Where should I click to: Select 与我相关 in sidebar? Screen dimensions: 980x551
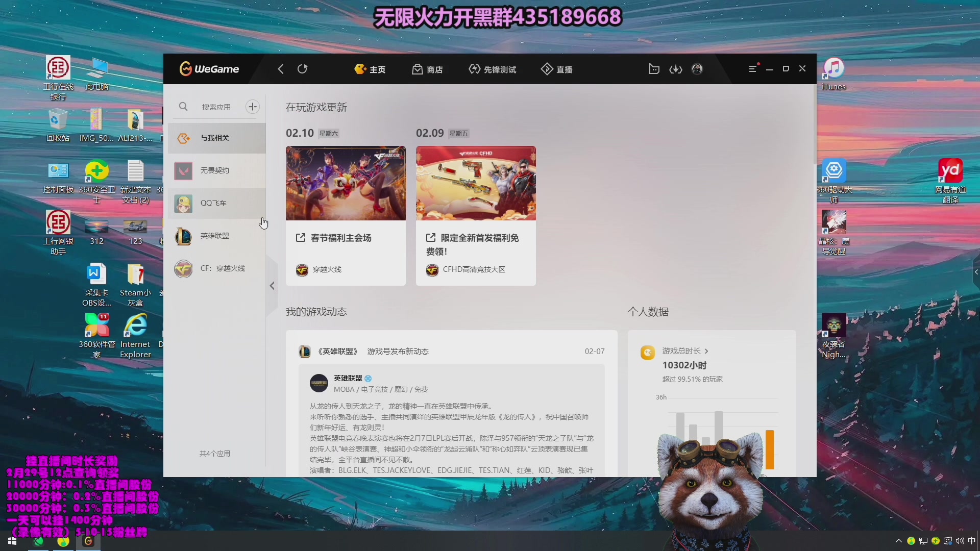pos(217,138)
